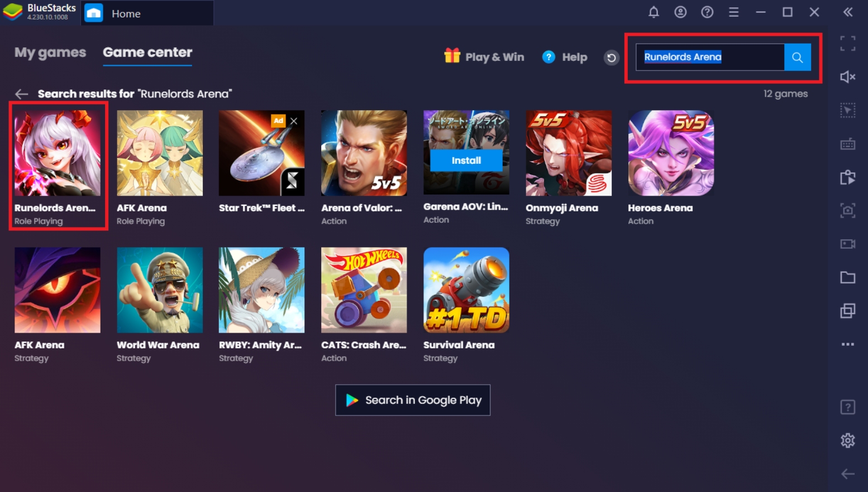Open the media folder icon
Screen dimensions: 868x492
(848, 277)
